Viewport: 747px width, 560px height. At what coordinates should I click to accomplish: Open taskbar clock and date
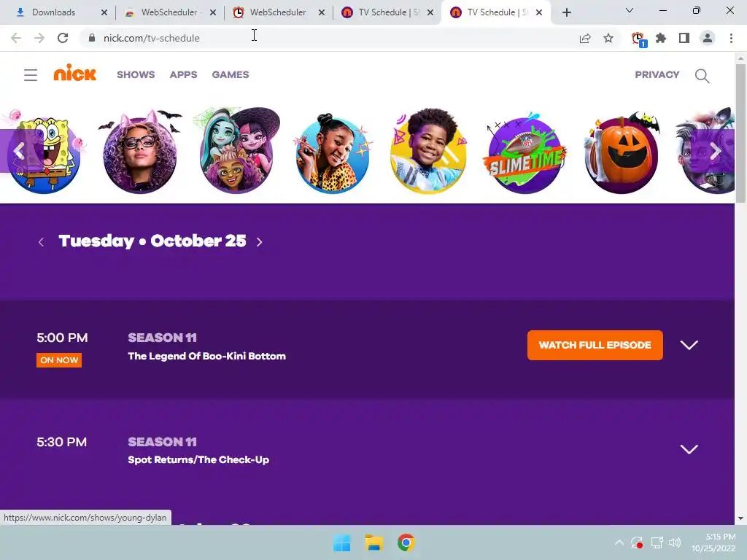point(713,542)
